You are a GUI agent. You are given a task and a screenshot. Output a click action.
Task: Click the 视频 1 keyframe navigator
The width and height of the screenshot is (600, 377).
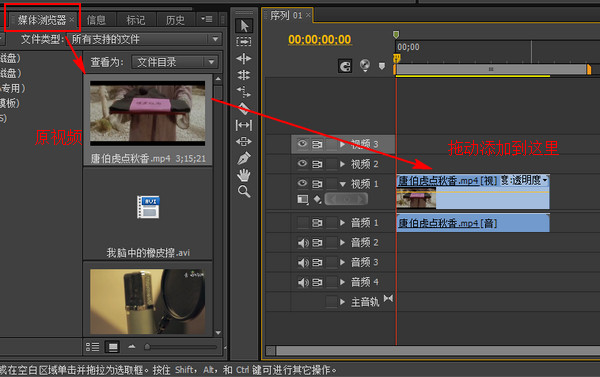346,199
